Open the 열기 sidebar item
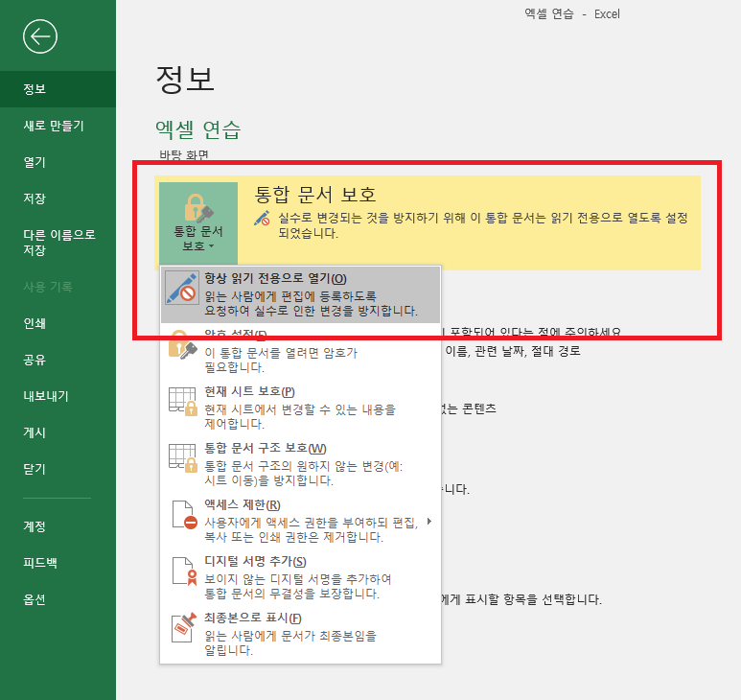The height and width of the screenshot is (700, 741). (58, 162)
